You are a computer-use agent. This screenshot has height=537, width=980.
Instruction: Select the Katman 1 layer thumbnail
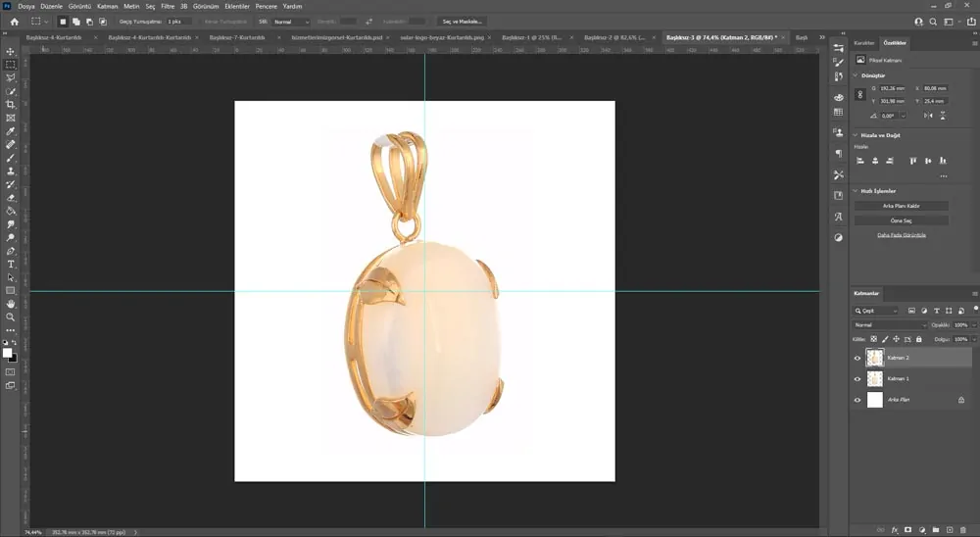(875, 379)
